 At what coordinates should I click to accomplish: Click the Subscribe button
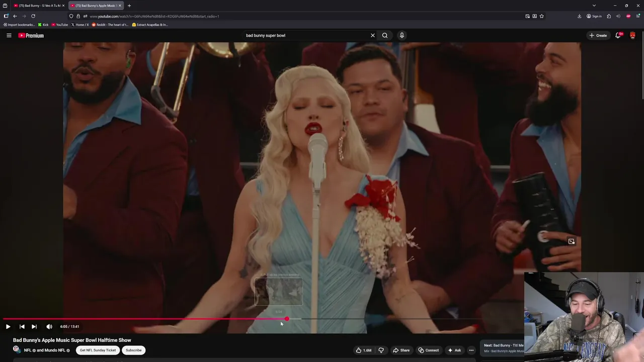pos(133,350)
